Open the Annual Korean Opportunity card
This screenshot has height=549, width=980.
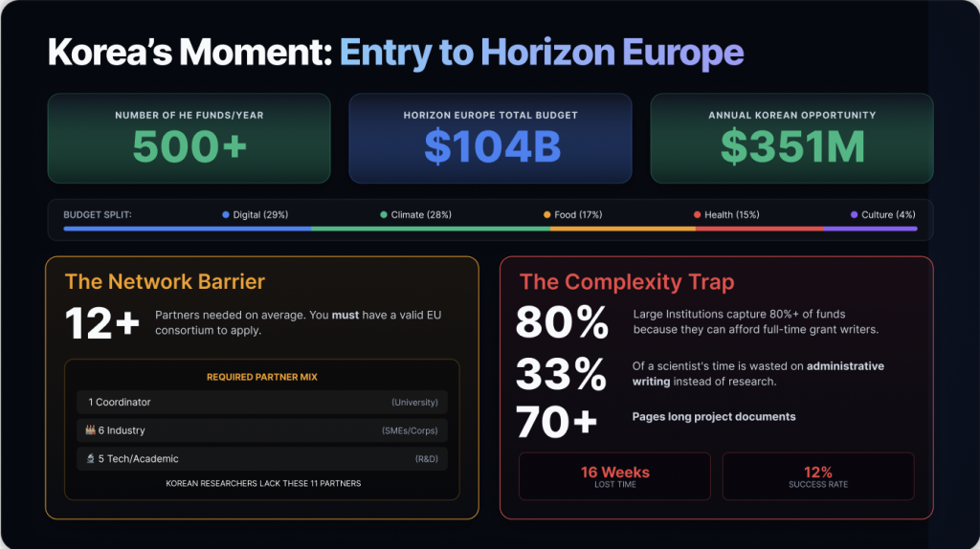point(791,139)
